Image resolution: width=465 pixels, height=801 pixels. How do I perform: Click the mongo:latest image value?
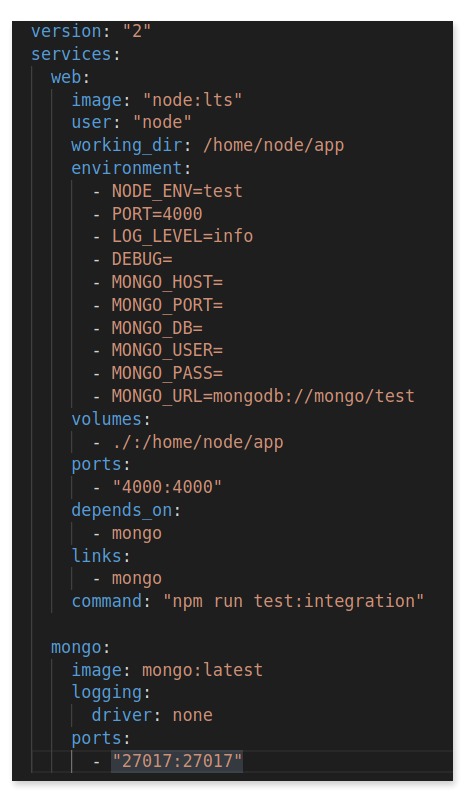point(202,670)
